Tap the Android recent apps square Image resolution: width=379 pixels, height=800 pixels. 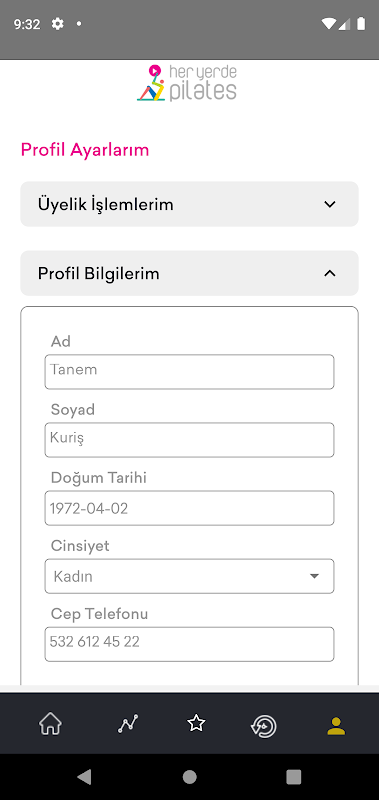(x=294, y=777)
